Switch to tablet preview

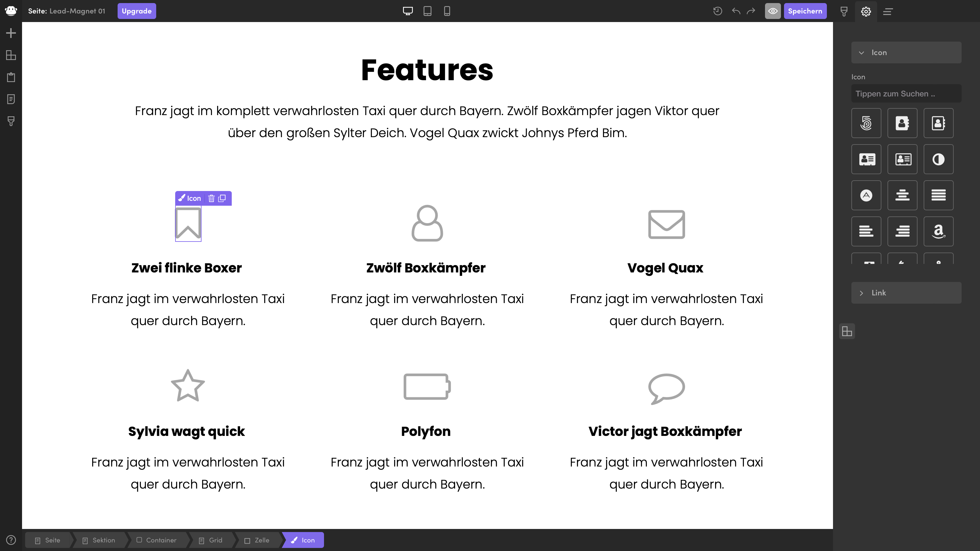[x=427, y=11]
